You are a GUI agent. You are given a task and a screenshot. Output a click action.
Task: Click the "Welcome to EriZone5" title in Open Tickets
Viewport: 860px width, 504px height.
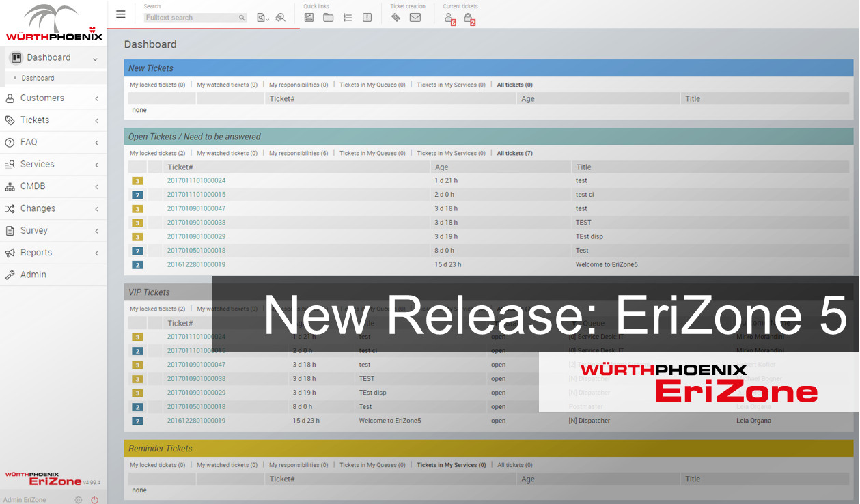pyautogui.click(x=607, y=264)
